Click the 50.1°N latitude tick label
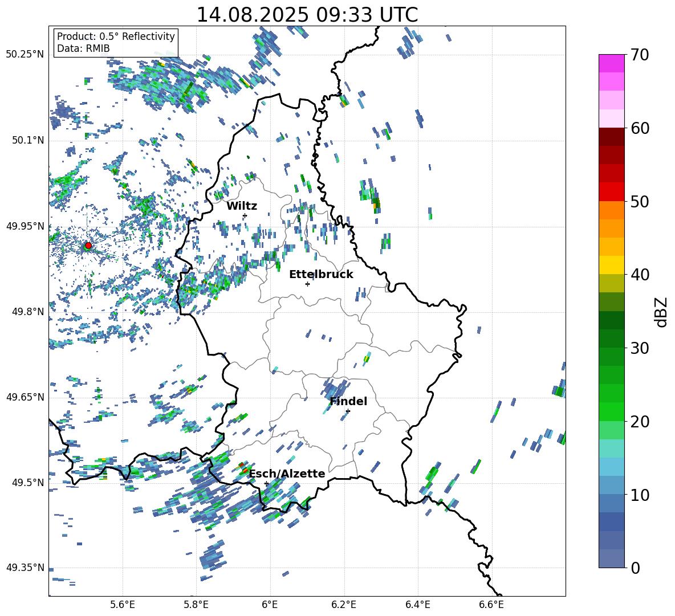This screenshot has width=675, height=616. pyautogui.click(x=28, y=140)
